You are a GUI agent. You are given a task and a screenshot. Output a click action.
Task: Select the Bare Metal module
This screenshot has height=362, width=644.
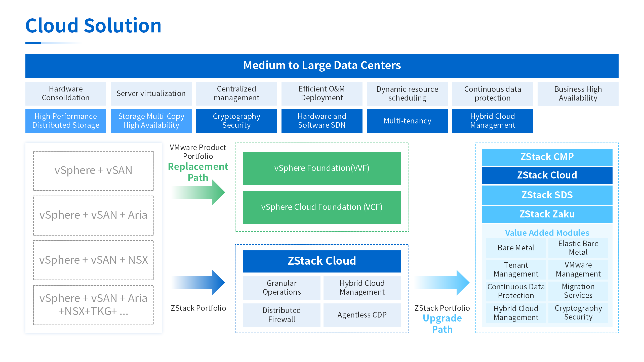click(516, 248)
